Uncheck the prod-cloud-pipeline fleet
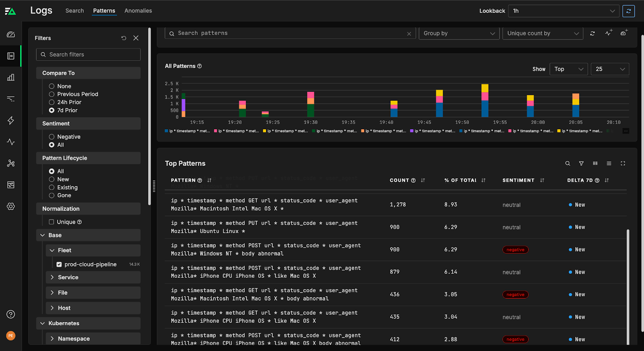644x351 pixels. pyautogui.click(x=59, y=264)
